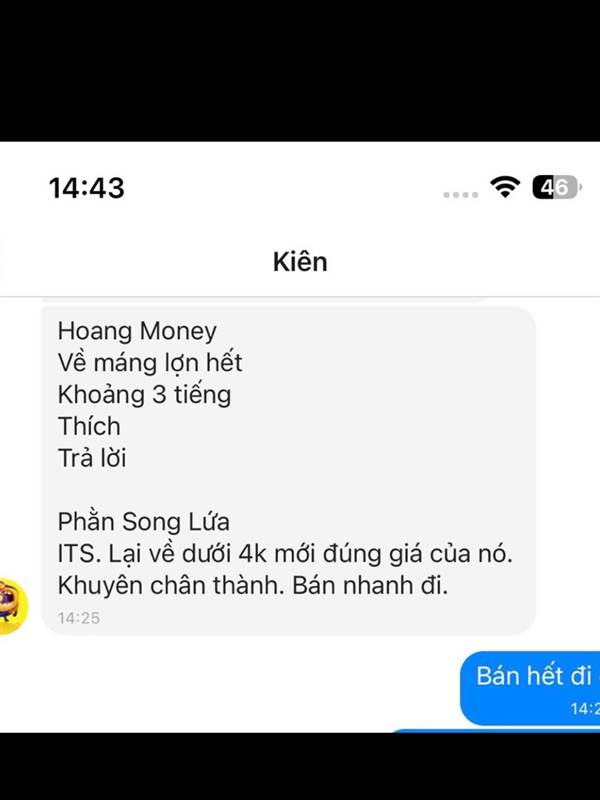Tap the "Khoảng 3 tiếng" time text
Screen dimensions: 600x800
[144, 395]
